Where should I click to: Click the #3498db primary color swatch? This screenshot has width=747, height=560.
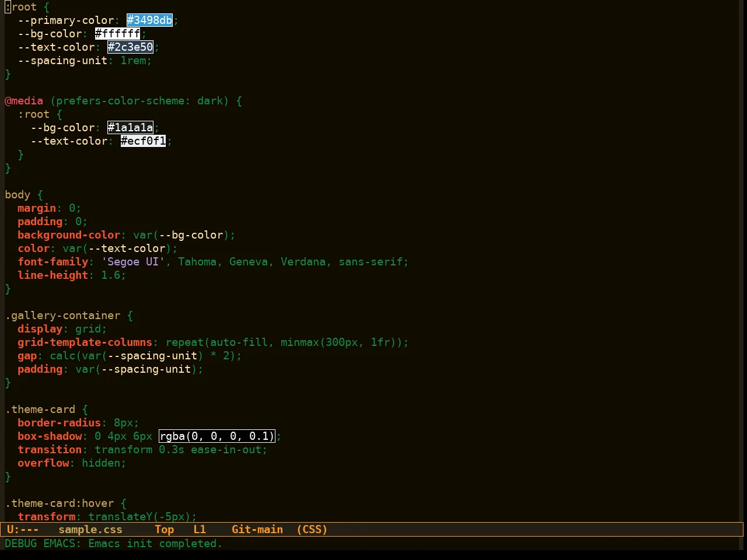tap(150, 20)
